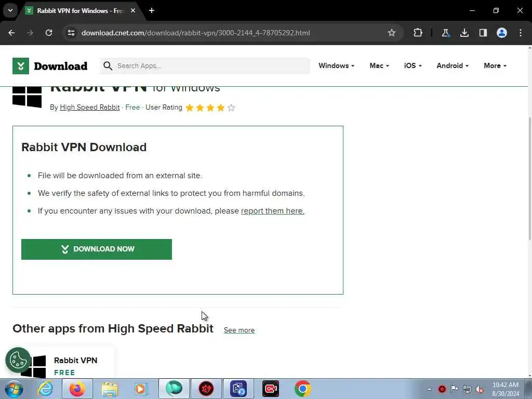Open the screen recorder taskbar app
This screenshot has width=532, height=399.
[270, 389]
